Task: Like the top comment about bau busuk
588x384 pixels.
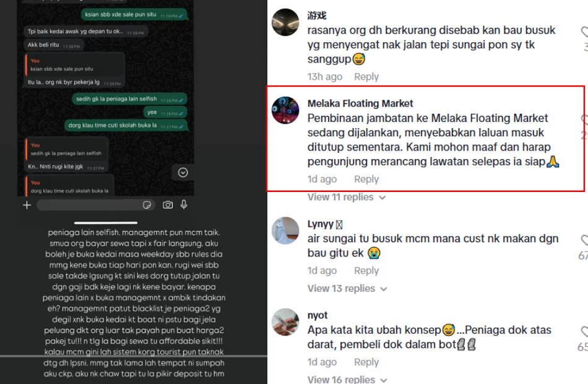Action: (584, 32)
